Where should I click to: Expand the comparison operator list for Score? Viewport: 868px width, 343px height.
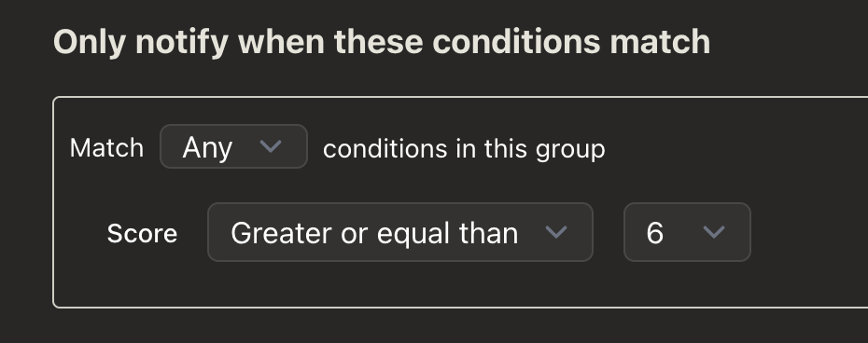tap(400, 232)
